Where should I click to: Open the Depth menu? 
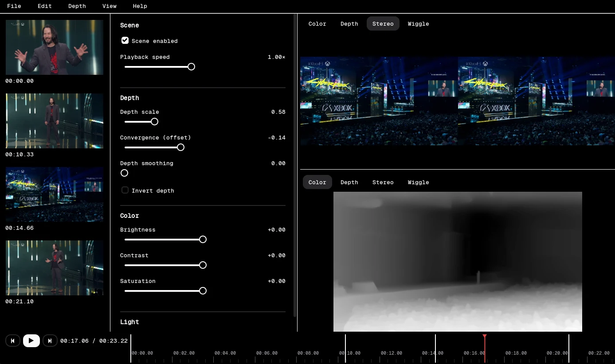(77, 6)
